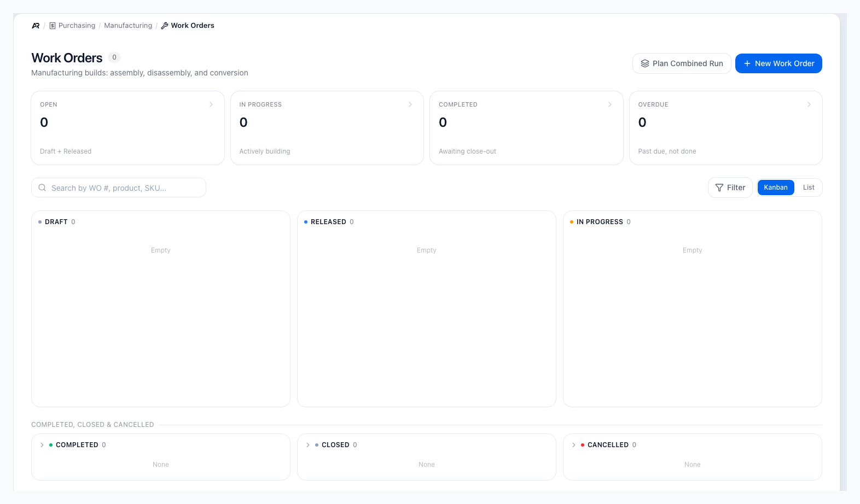This screenshot has width=860, height=504.
Task: Click the Draft column header
Action: pyautogui.click(x=56, y=222)
